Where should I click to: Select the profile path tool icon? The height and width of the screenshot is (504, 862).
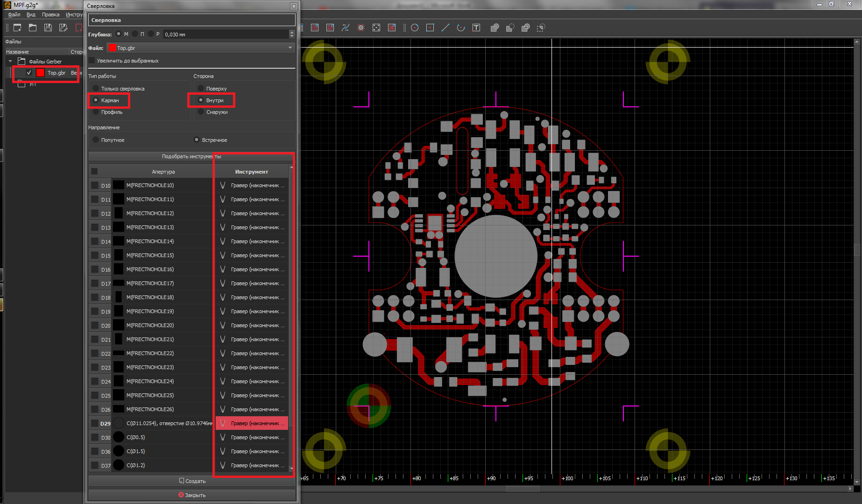point(346,28)
